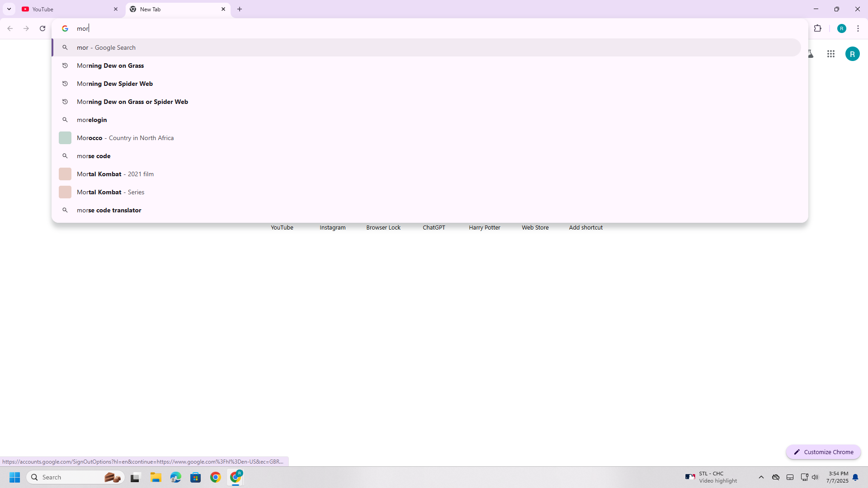Select the 'morse code' suggestion
The image size is (868, 488).
pos(426,156)
